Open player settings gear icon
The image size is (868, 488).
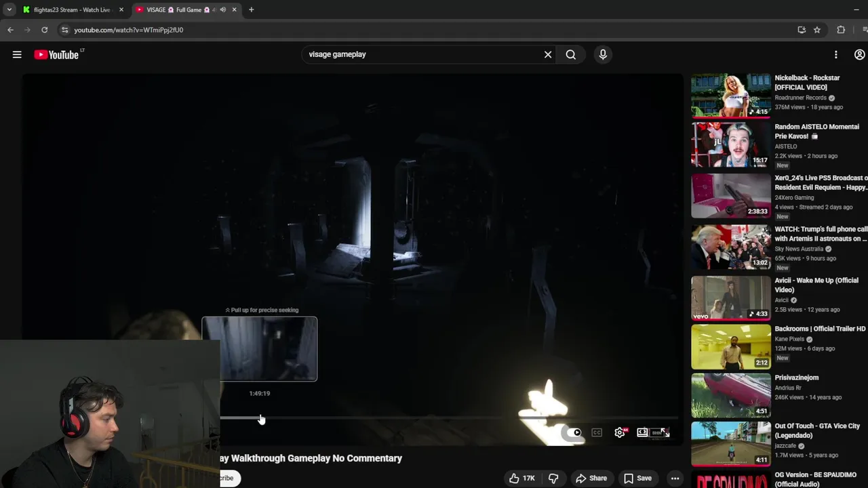620,432
